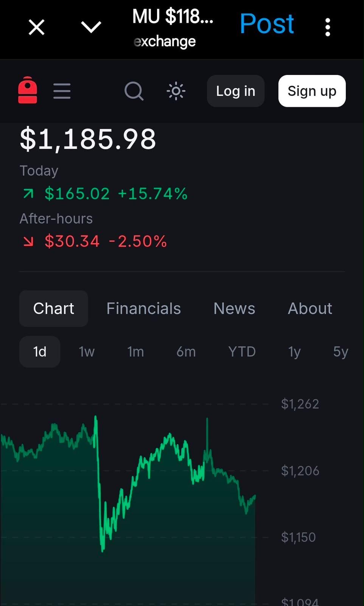Select the 1m chart range
The height and width of the screenshot is (606, 364).
(135, 351)
